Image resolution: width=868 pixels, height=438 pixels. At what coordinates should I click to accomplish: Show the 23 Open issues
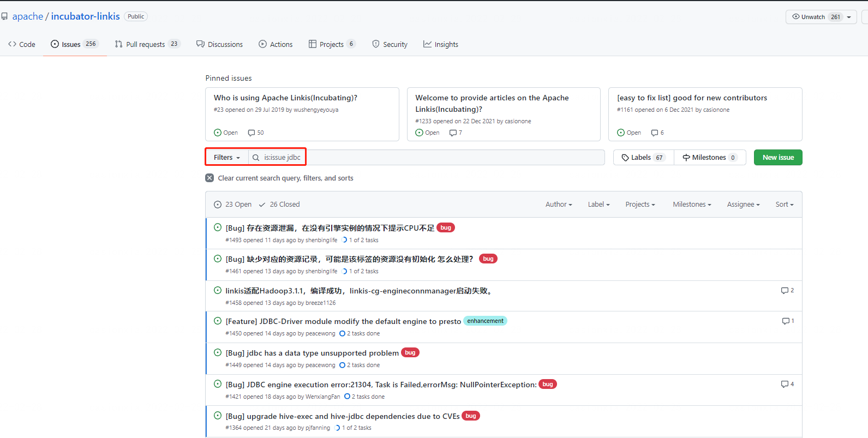(233, 205)
